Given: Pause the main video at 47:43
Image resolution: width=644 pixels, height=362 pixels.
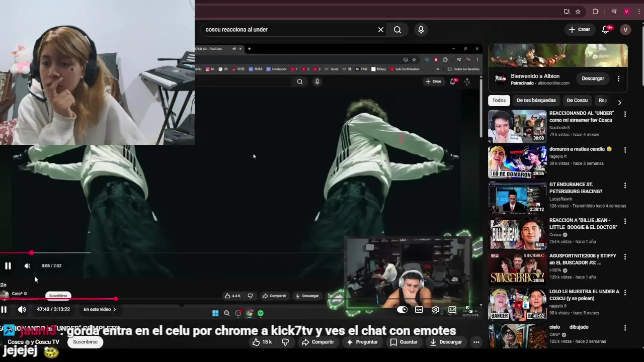Looking at the screenshot, I should tap(4, 310).
